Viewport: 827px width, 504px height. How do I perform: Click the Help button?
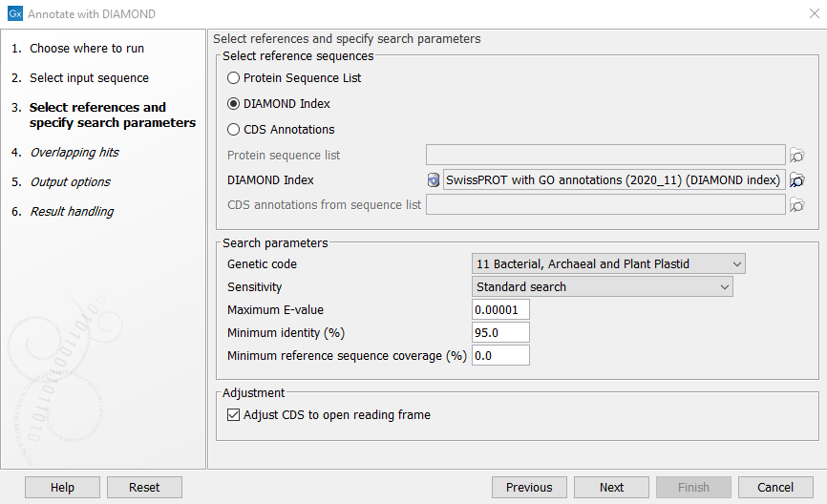coord(62,488)
